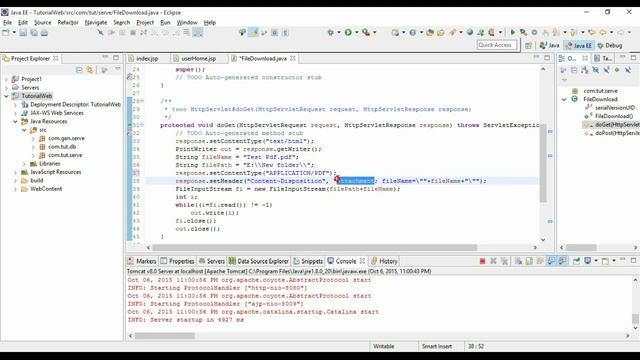Screen dimensions: 640x360
Task: Open the History view tab
Action: (x=384, y=261)
